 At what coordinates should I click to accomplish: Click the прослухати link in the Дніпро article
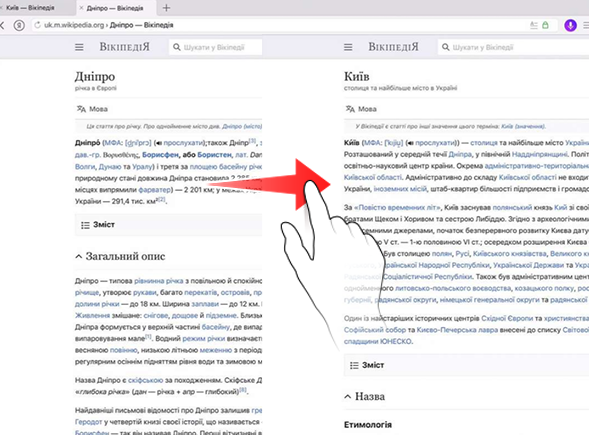tap(183, 143)
